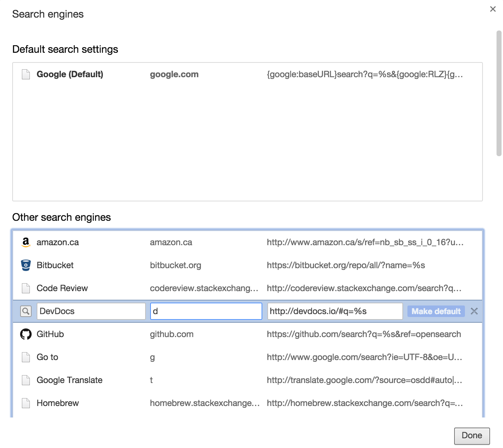Click the github.com/search URL
503x448 pixels.
364,334
